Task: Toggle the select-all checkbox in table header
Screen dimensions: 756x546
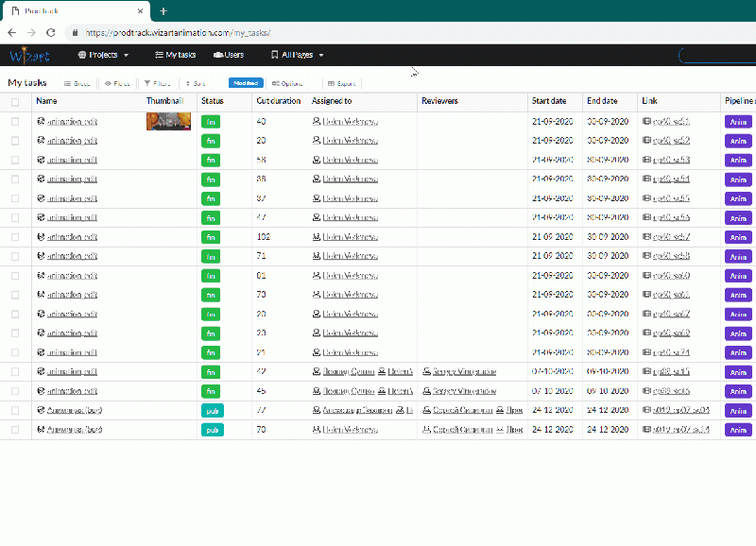Action: pyautogui.click(x=15, y=101)
